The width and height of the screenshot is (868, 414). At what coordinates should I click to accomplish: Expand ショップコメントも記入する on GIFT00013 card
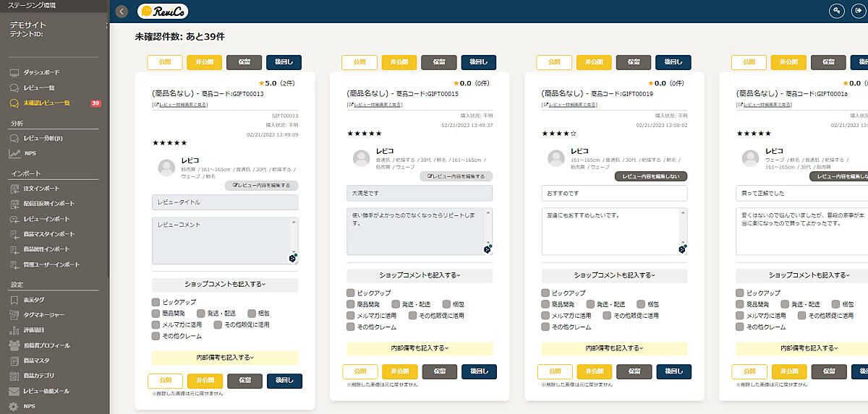coord(225,285)
